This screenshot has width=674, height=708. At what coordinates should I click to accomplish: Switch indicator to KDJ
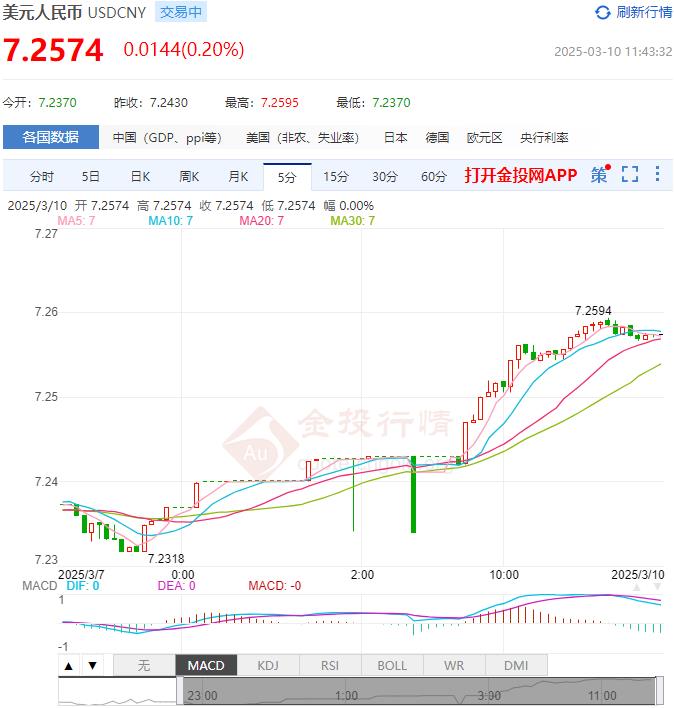coord(268,666)
